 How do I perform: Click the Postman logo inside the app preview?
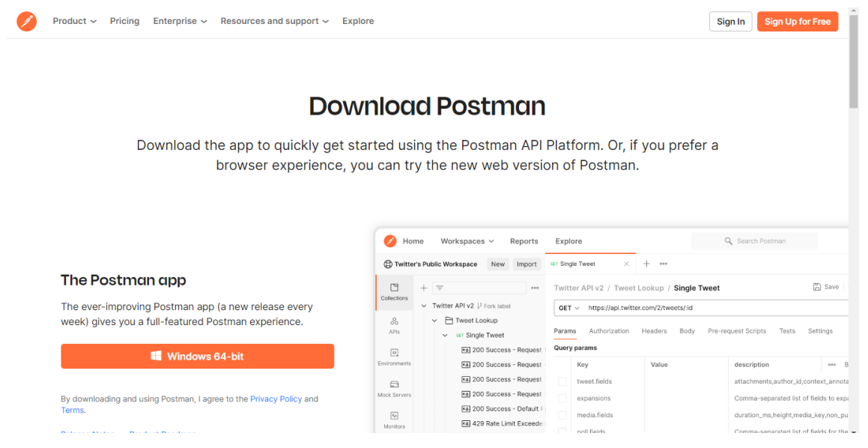click(x=390, y=241)
